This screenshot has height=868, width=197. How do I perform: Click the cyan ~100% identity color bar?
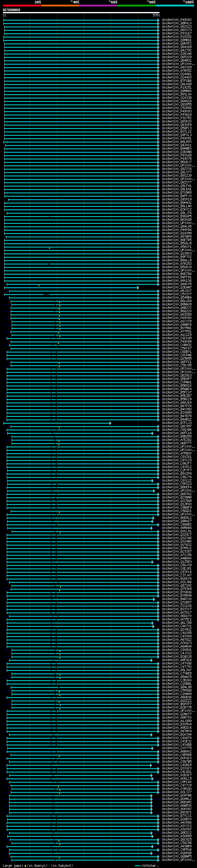[175, 6]
